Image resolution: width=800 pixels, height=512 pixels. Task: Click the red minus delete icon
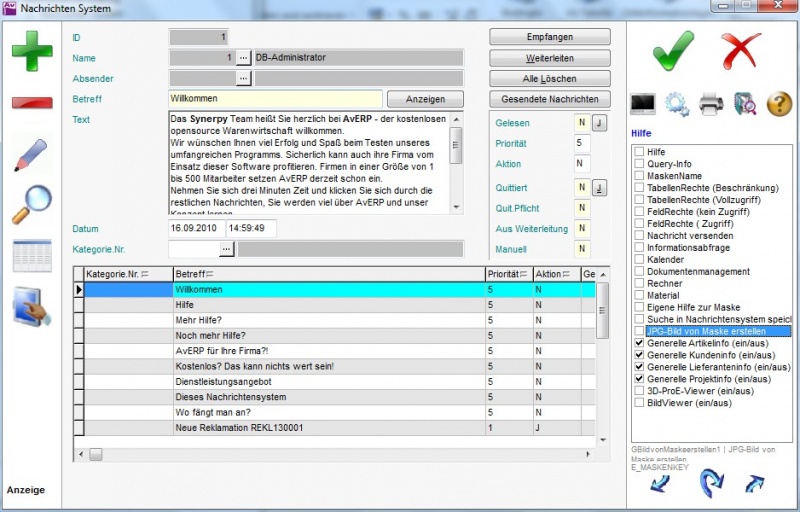32,103
